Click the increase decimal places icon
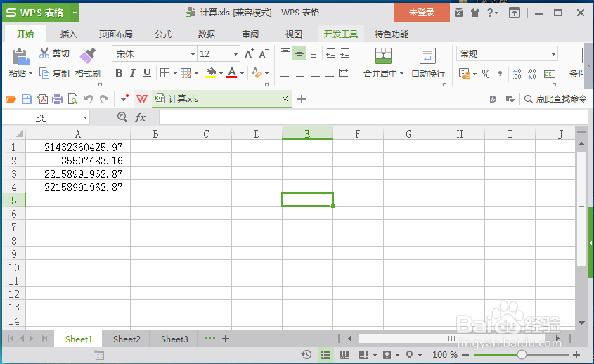 [x=517, y=74]
